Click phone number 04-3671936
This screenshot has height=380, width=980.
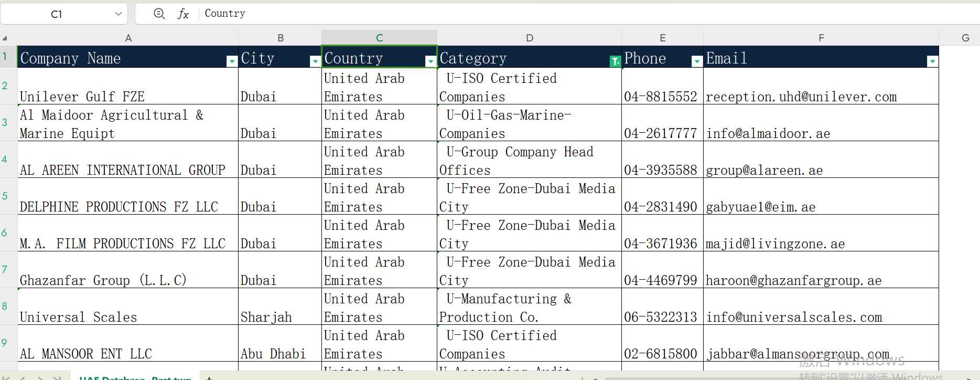coord(661,244)
